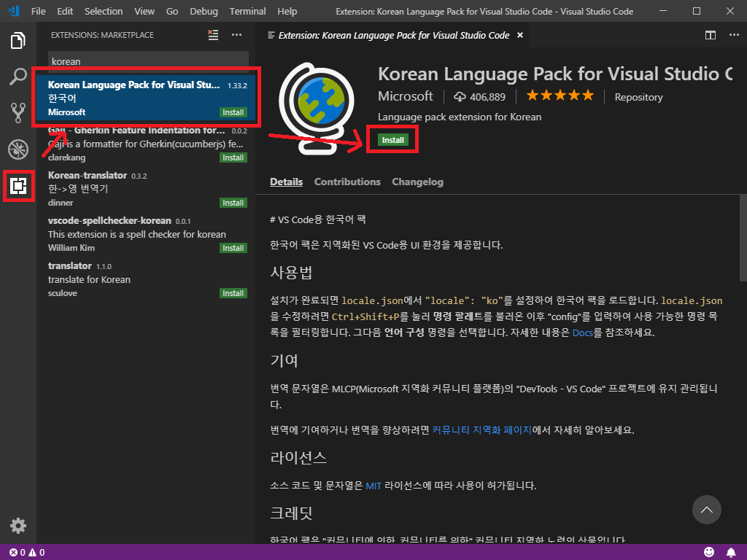Click Language pack extension for Korean description
The height and width of the screenshot is (560, 747).
(x=460, y=117)
